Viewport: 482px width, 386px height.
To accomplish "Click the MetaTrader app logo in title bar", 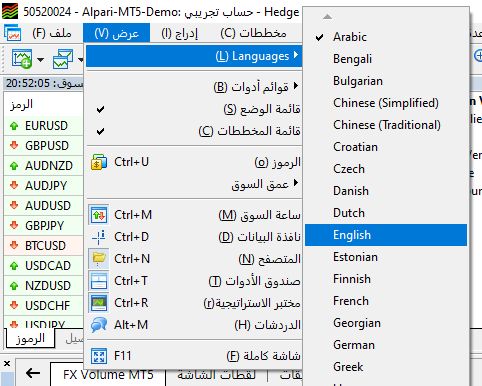I will 10,11.
